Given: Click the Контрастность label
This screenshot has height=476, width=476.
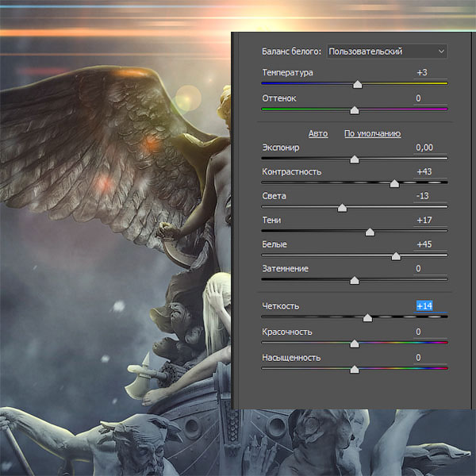Looking at the screenshot, I should 291,172.
